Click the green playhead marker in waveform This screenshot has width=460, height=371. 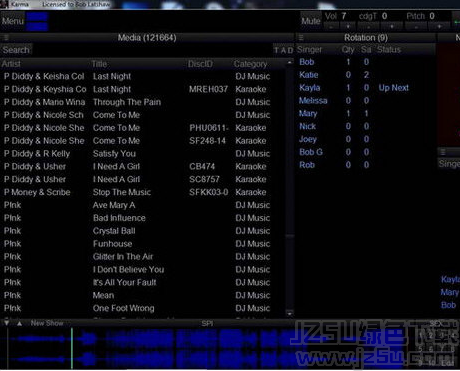point(72,348)
